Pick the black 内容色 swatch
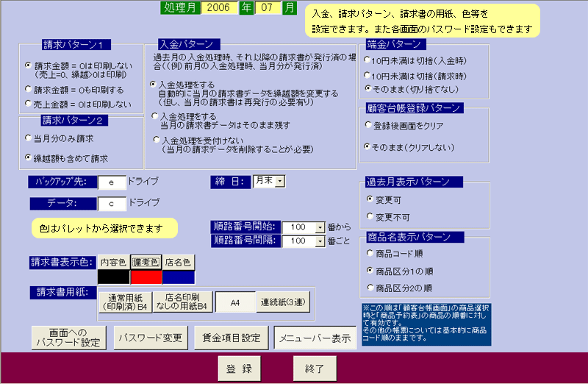The width and height of the screenshot is (588, 384). point(114,277)
